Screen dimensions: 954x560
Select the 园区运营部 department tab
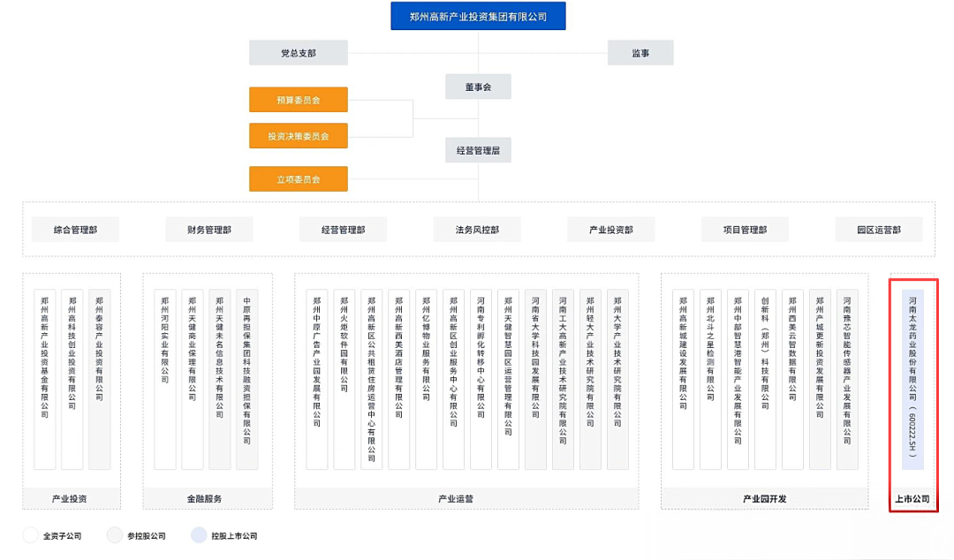879,230
